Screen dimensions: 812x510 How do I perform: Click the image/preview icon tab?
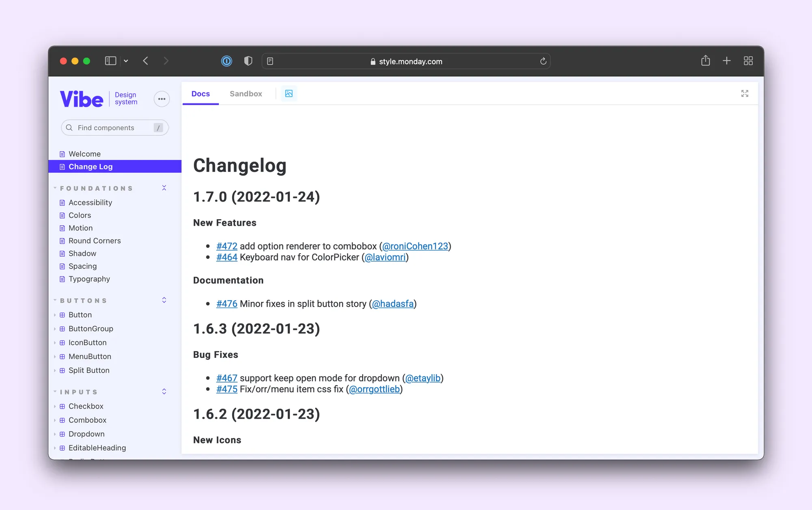tap(289, 93)
